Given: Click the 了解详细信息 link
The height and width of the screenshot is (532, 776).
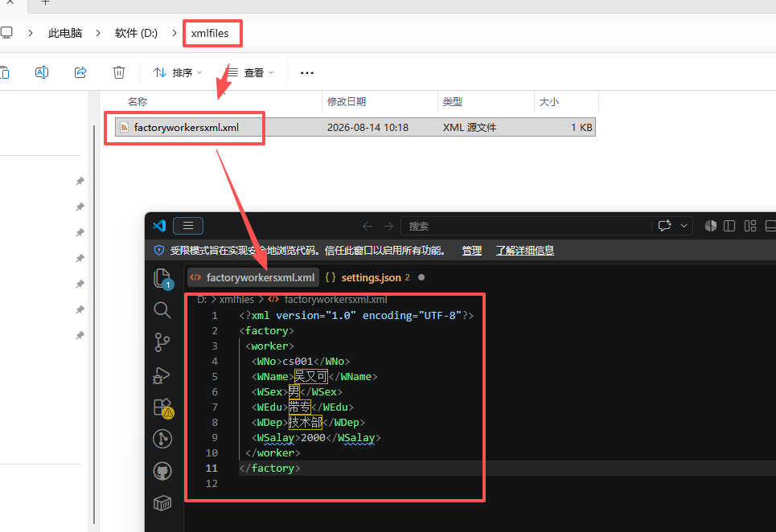Looking at the screenshot, I should pyautogui.click(x=524, y=251).
